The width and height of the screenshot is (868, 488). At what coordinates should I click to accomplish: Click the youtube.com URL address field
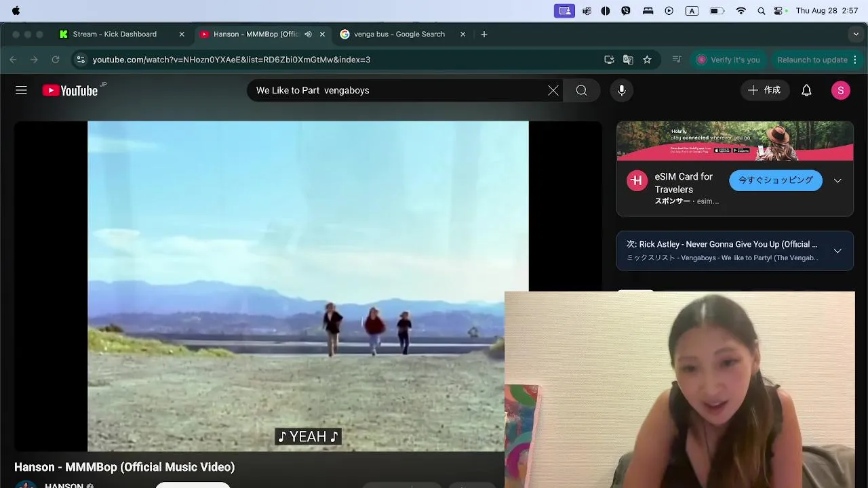click(231, 60)
